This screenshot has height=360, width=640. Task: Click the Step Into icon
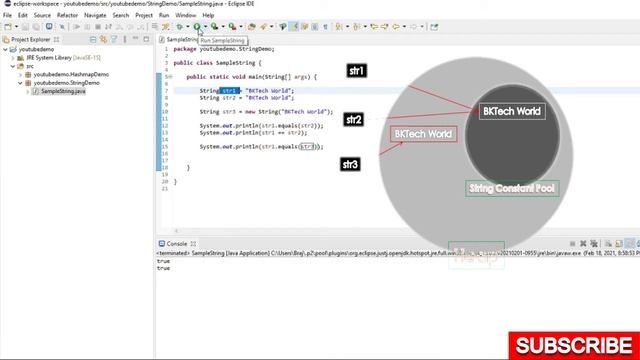pos(119,27)
